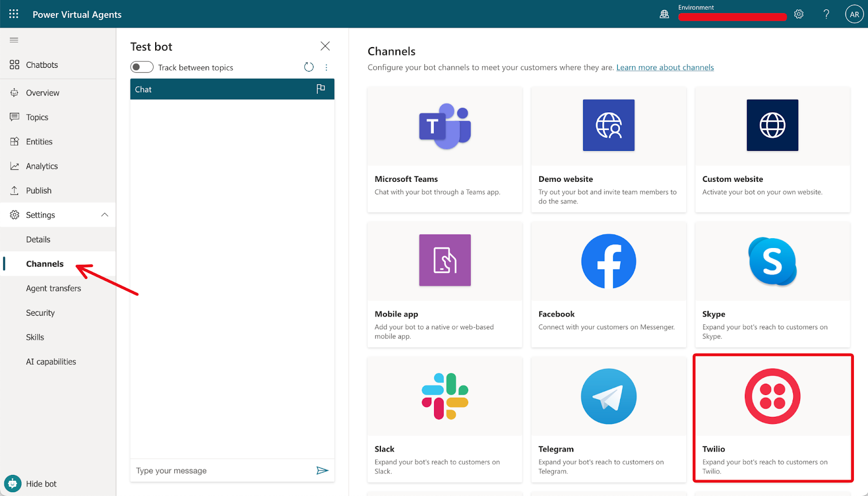Image resolution: width=868 pixels, height=496 pixels.
Task: Click the Skype title text
Action: [x=713, y=314]
